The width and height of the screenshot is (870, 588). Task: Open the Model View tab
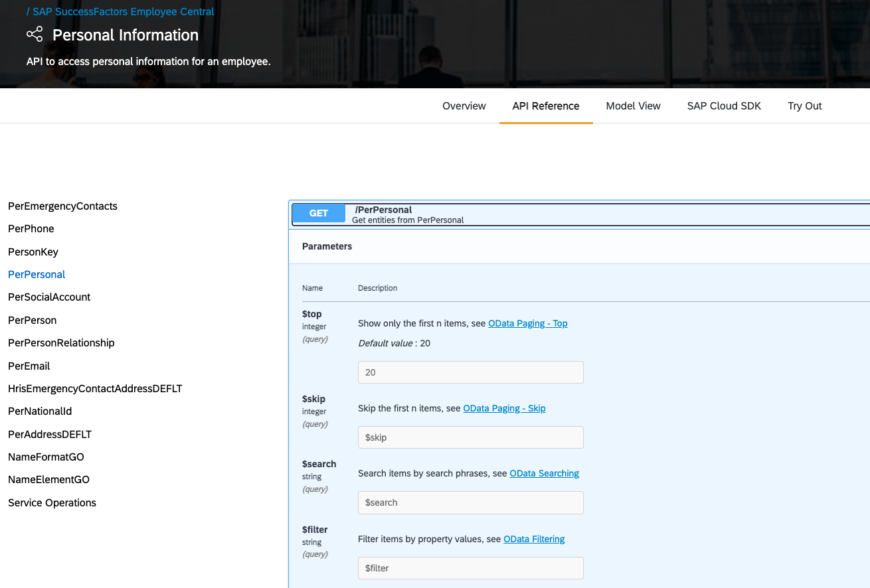[633, 106]
